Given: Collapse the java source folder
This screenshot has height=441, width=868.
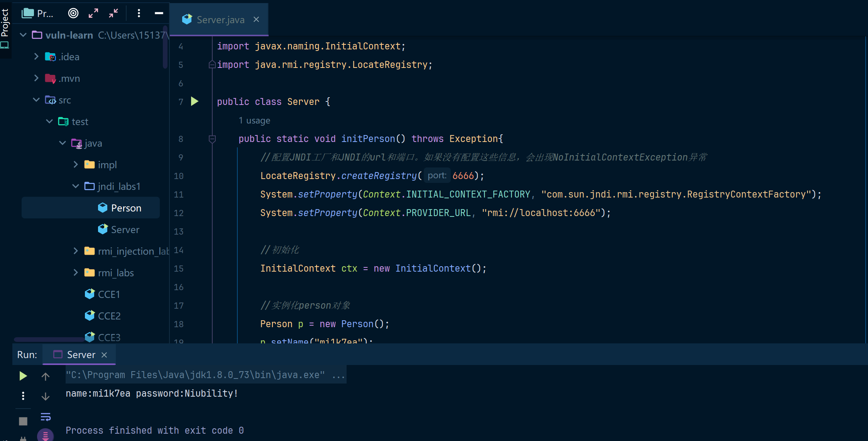Looking at the screenshot, I should tap(63, 143).
